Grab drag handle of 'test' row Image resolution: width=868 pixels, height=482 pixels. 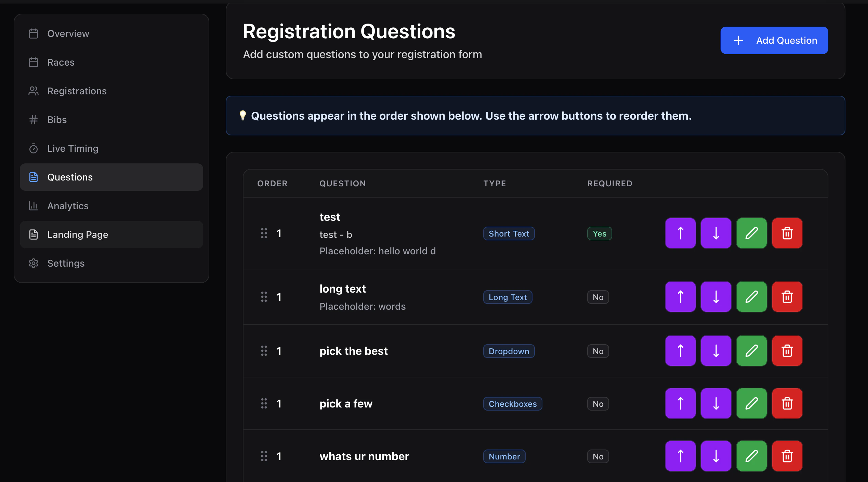(264, 233)
